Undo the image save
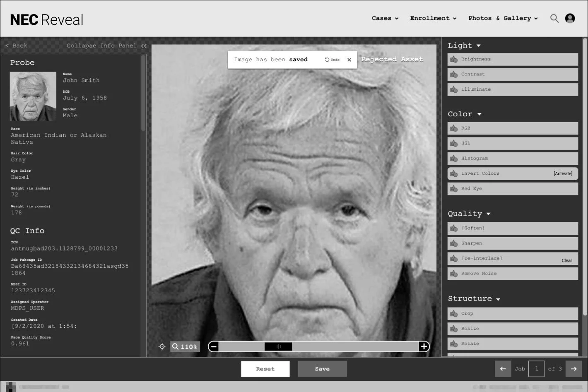Image resolution: width=588 pixels, height=392 pixels. pyautogui.click(x=332, y=60)
